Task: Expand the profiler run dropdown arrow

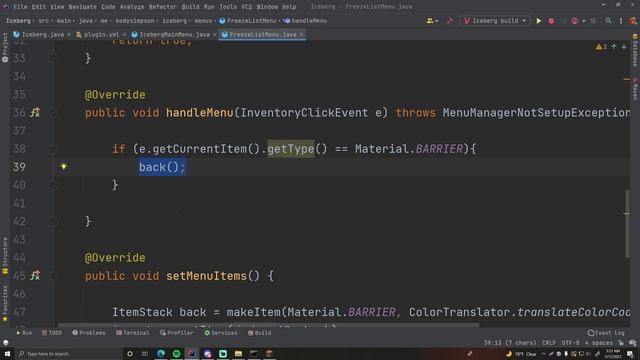Action: pos(584,21)
